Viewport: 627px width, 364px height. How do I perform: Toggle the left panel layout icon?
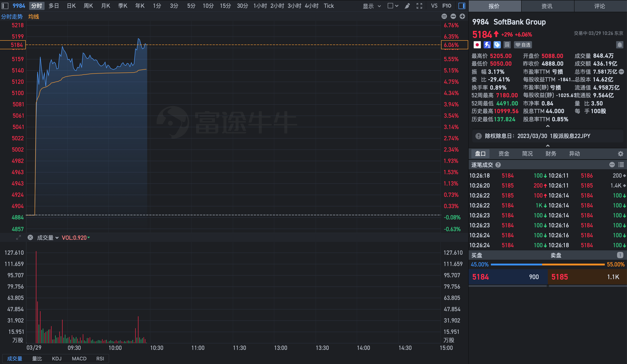[x=5, y=6]
